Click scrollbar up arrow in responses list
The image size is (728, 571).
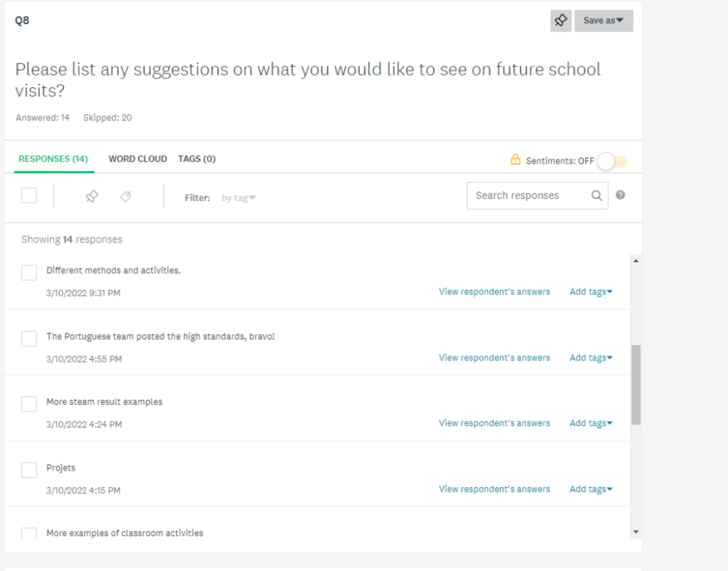coord(636,261)
